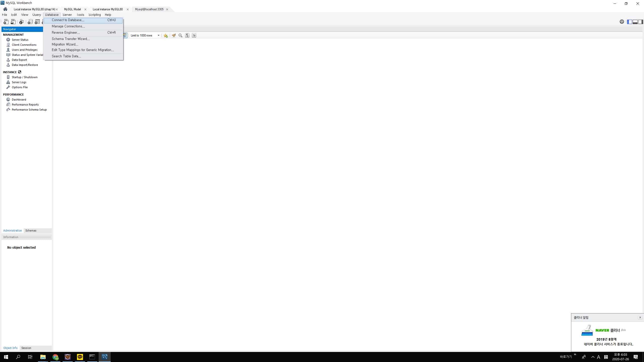
Task: Open Performance Reports
Action: pyautogui.click(x=25, y=105)
